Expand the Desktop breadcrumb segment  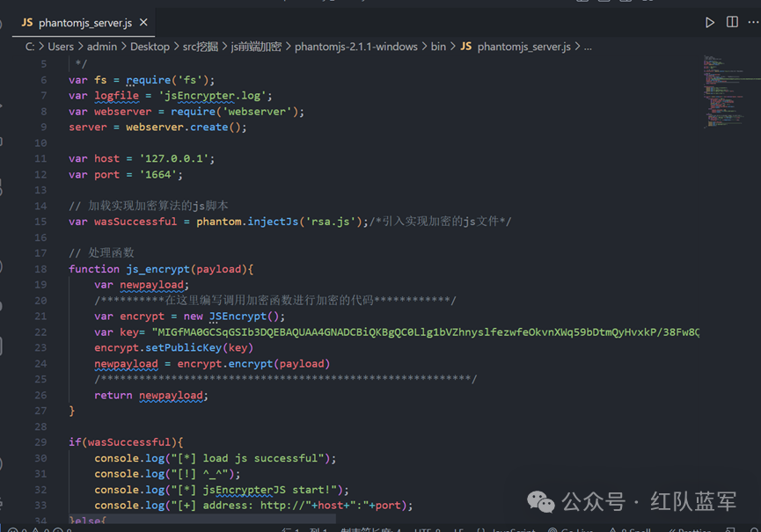[x=150, y=47]
